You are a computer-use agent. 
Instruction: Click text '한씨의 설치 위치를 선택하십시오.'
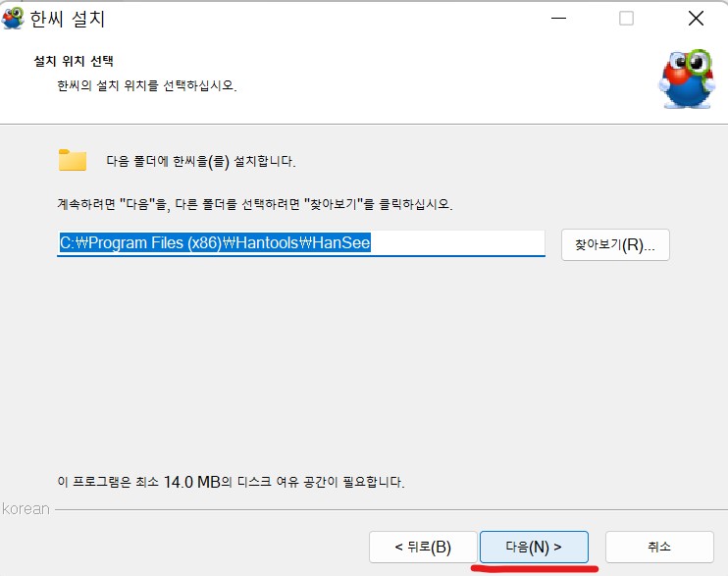(147, 85)
